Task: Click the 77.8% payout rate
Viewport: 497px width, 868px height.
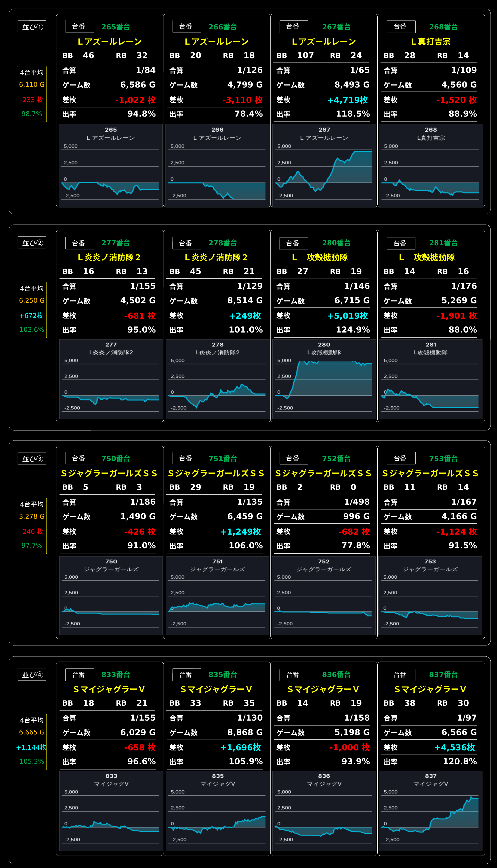Action: click(x=356, y=546)
